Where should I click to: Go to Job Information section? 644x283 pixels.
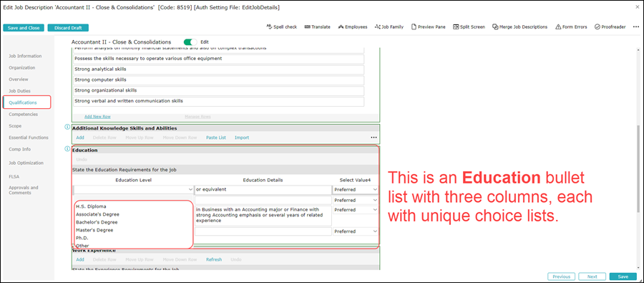[25, 56]
